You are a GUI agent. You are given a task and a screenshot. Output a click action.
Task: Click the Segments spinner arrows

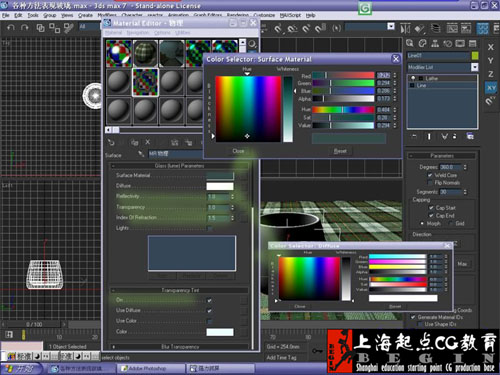tap(465, 192)
